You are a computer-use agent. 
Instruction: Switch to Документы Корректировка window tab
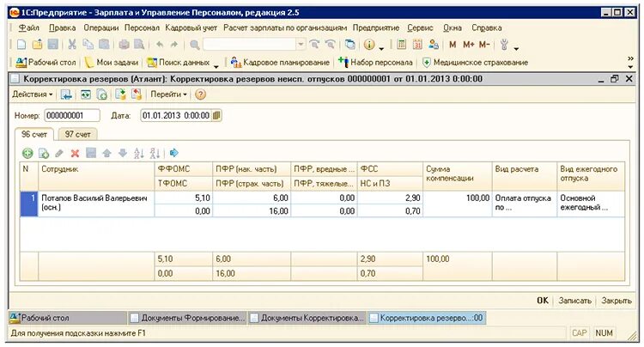coord(307,318)
